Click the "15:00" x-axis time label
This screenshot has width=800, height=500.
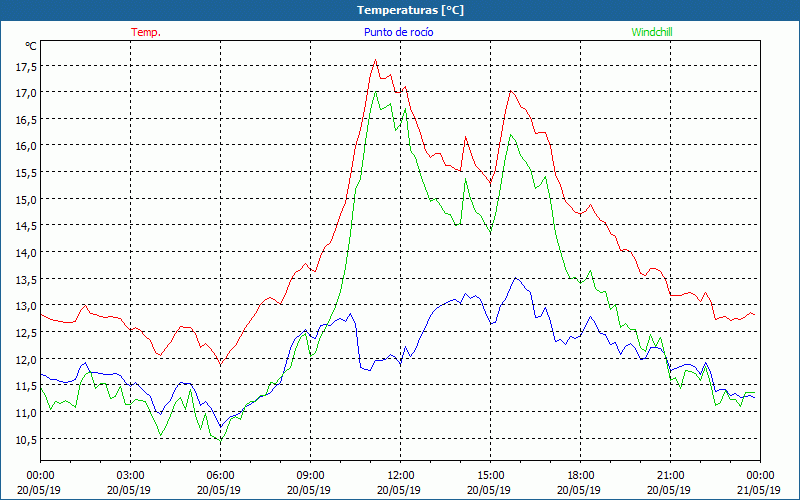tap(490, 476)
